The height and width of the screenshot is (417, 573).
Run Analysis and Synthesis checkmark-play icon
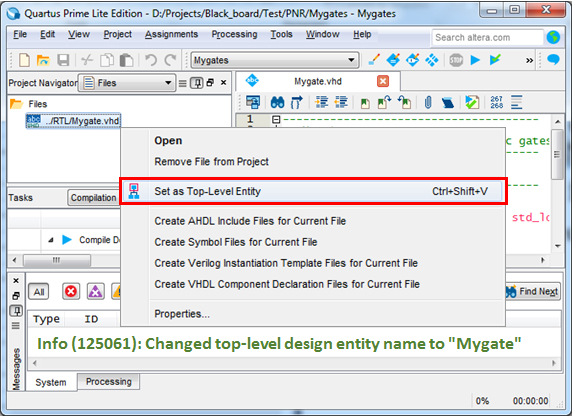coord(495,60)
